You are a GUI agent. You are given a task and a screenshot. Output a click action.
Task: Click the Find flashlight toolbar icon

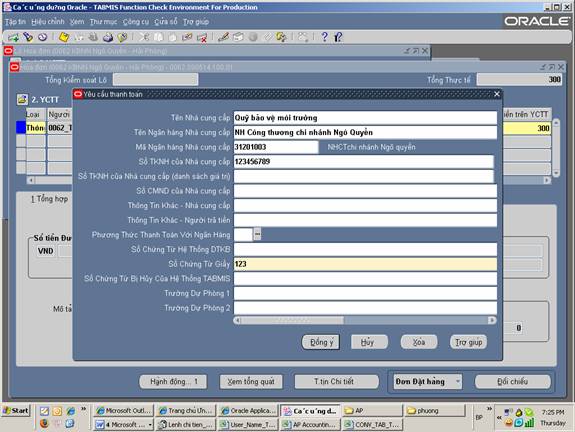click(x=28, y=37)
